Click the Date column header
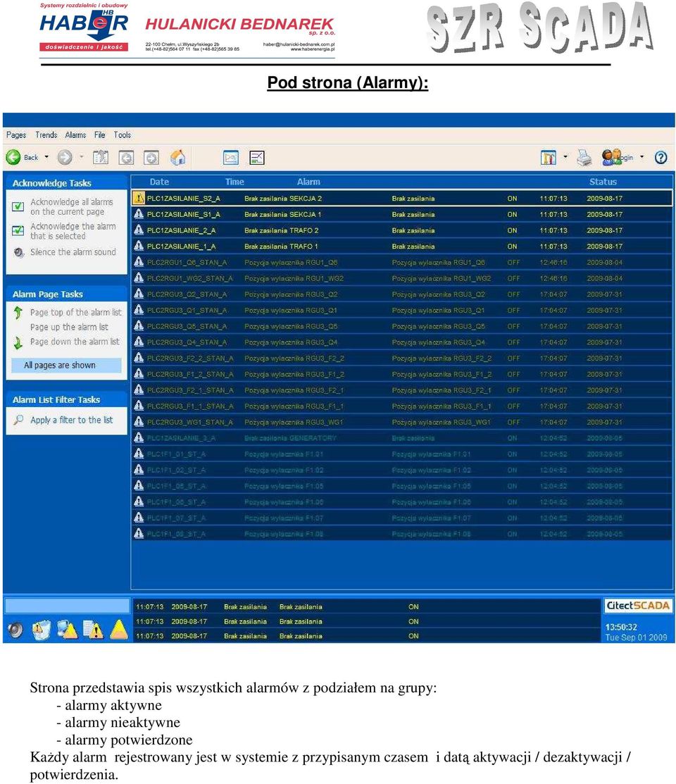The image size is (676, 784). [159, 182]
